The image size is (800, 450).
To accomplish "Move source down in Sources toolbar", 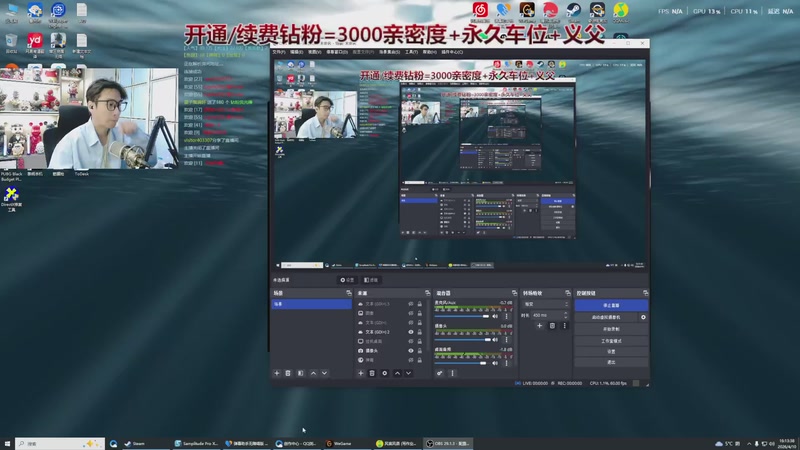I will (409, 373).
